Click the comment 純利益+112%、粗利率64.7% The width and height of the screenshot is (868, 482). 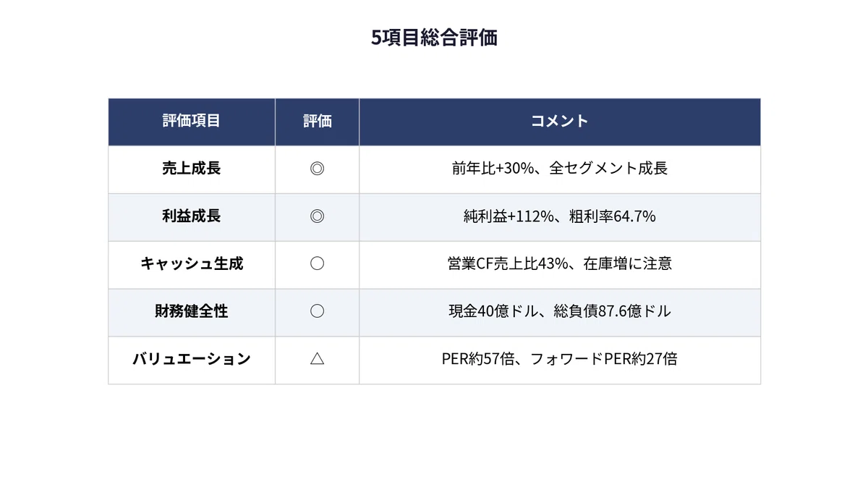coord(560,216)
